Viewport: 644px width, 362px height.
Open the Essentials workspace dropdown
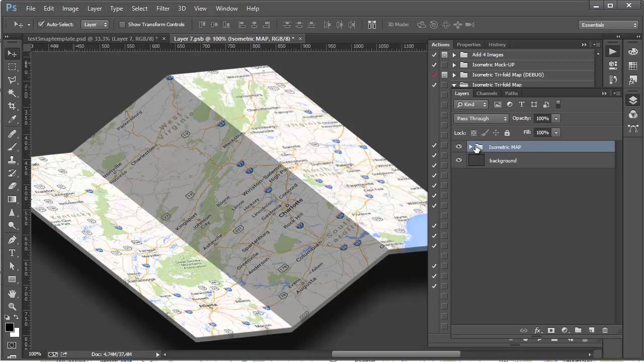pos(608,25)
